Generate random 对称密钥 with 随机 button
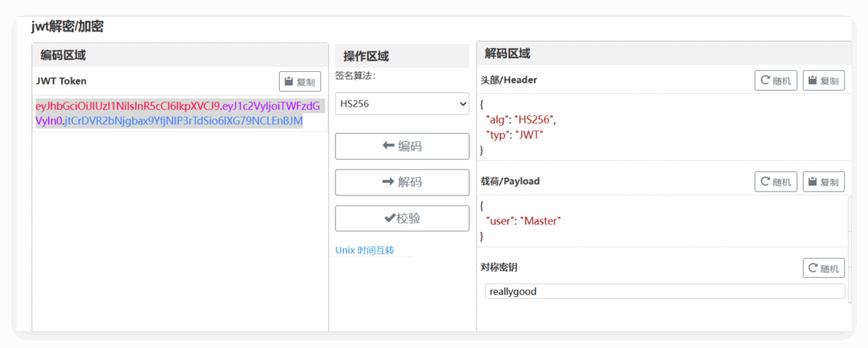Image resolution: width=868 pixels, height=348 pixels. (x=823, y=268)
